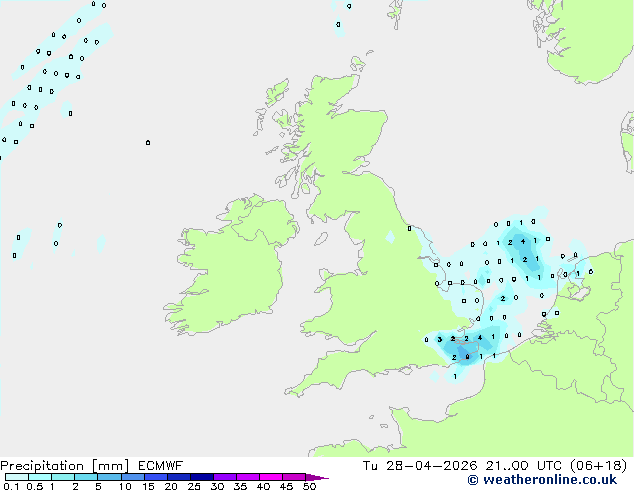This screenshot has width=634, height=490.
Task: Select the legend swatch between 10 and 15
Action: [133, 477]
